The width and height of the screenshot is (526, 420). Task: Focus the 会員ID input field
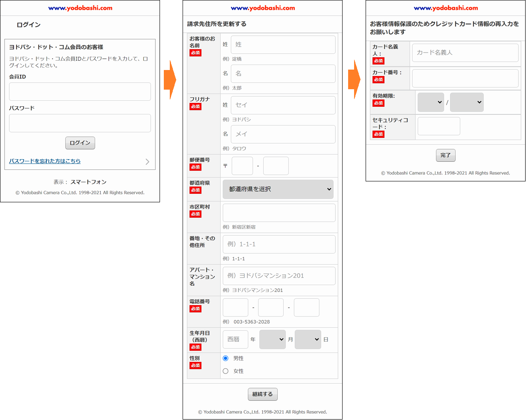click(80, 92)
